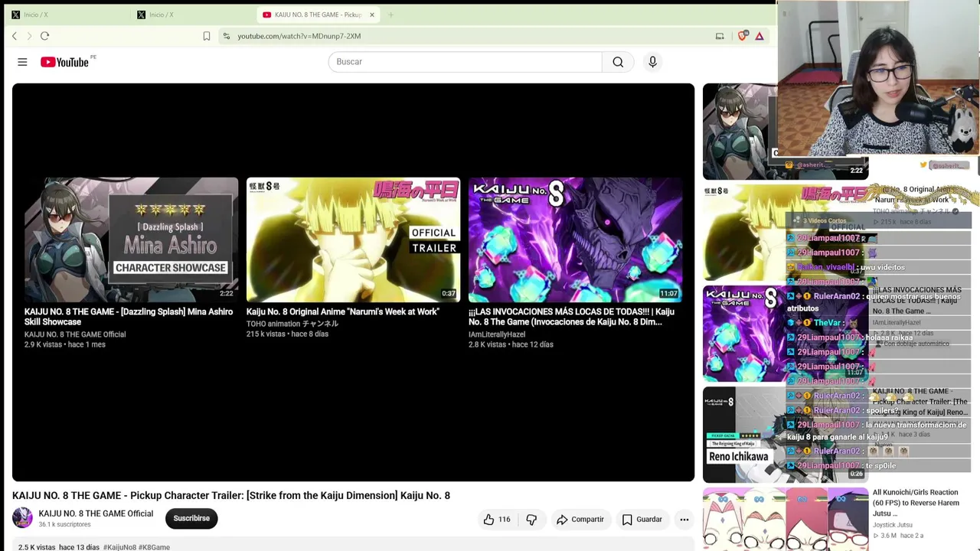Open the YouTube guide hamburger menu
This screenshot has width=980, height=551.
22,62
